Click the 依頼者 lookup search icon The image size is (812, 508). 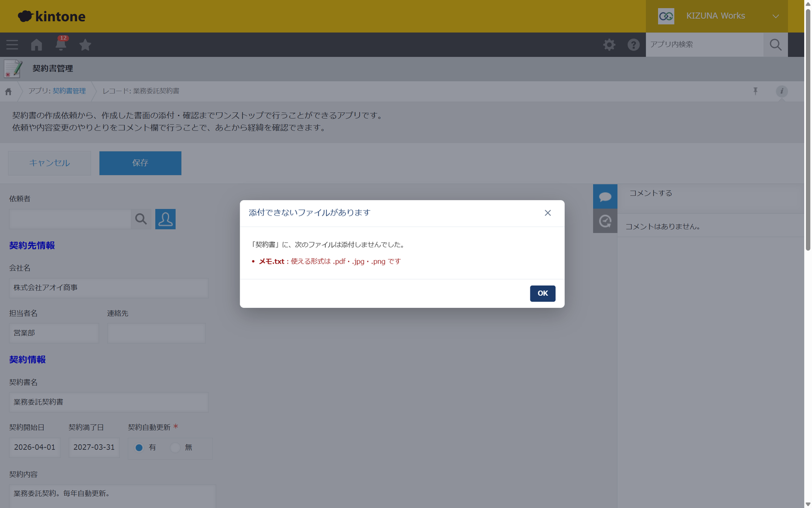click(141, 219)
